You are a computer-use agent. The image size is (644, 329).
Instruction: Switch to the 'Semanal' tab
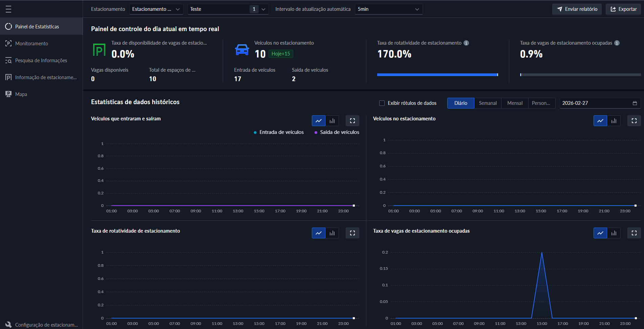click(488, 103)
